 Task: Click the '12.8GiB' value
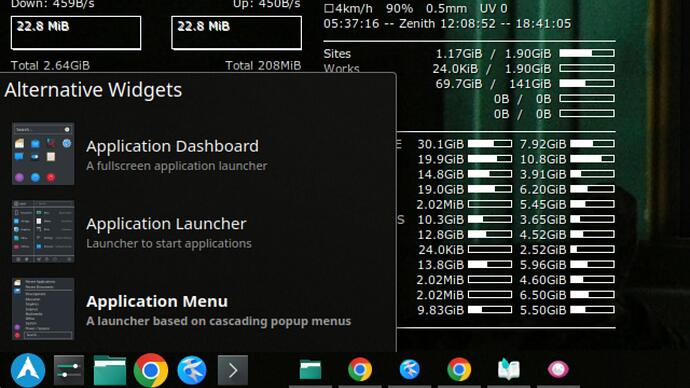click(x=440, y=234)
